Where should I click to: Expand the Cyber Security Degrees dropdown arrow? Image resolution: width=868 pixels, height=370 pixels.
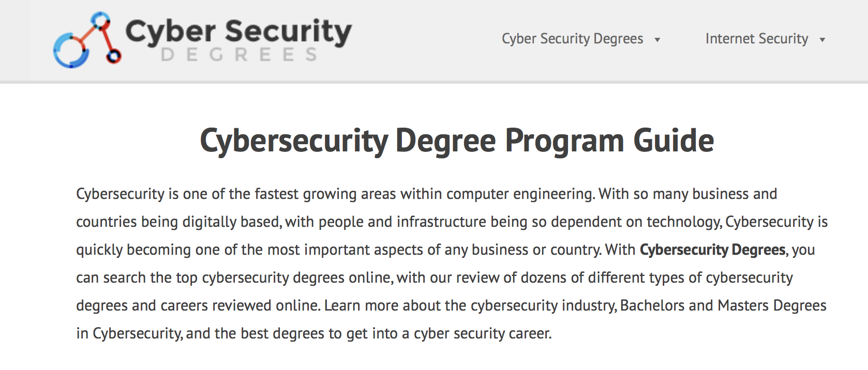(x=657, y=40)
